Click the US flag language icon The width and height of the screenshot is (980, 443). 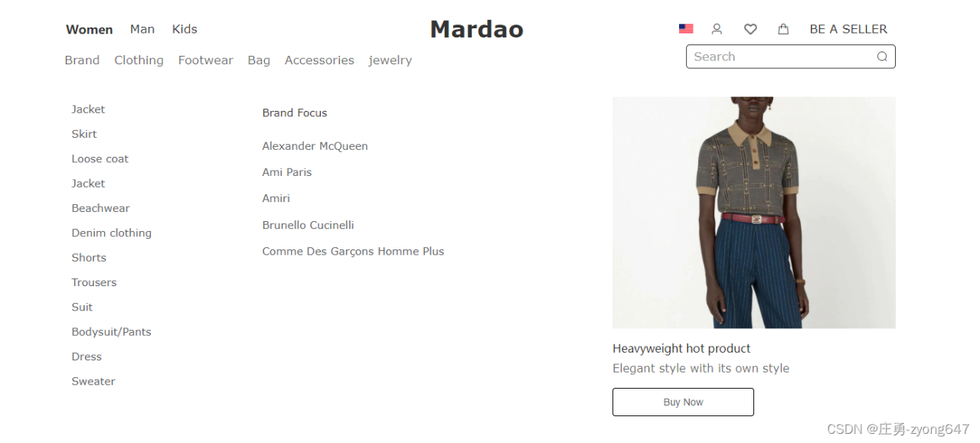(686, 29)
